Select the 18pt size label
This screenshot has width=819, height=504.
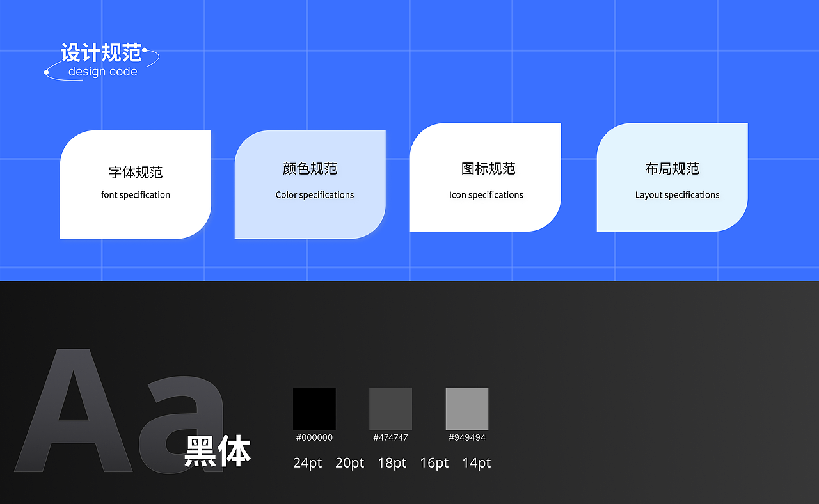392,462
